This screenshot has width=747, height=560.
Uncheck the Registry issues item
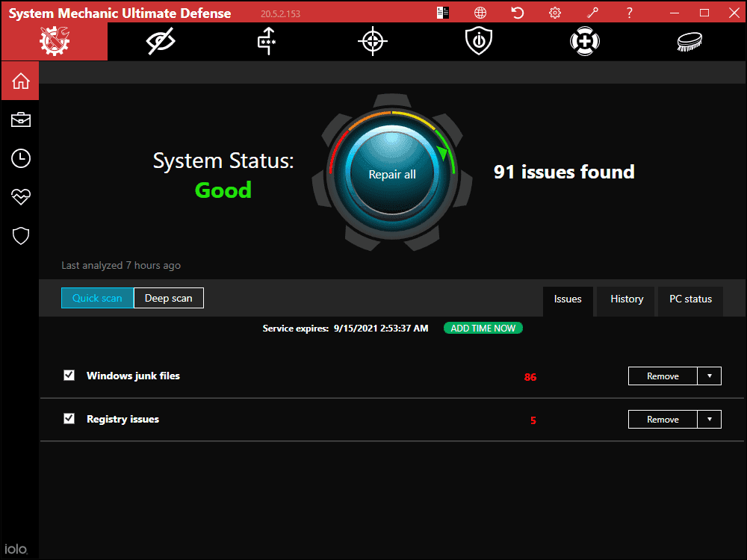pyautogui.click(x=69, y=419)
